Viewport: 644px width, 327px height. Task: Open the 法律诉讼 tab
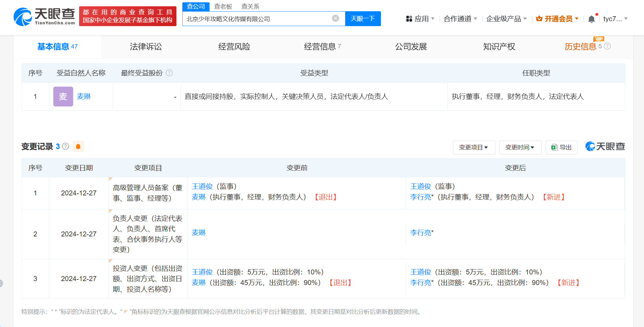(x=146, y=47)
